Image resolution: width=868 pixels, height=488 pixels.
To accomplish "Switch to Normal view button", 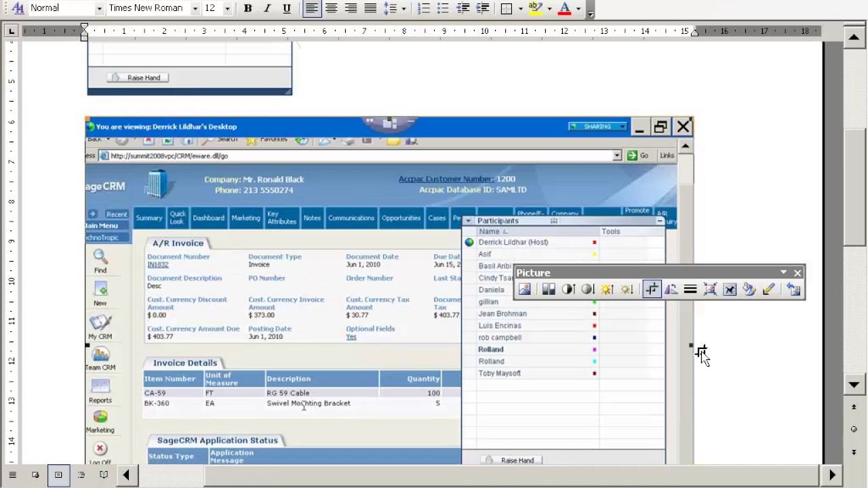I will pyautogui.click(x=12, y=475).
